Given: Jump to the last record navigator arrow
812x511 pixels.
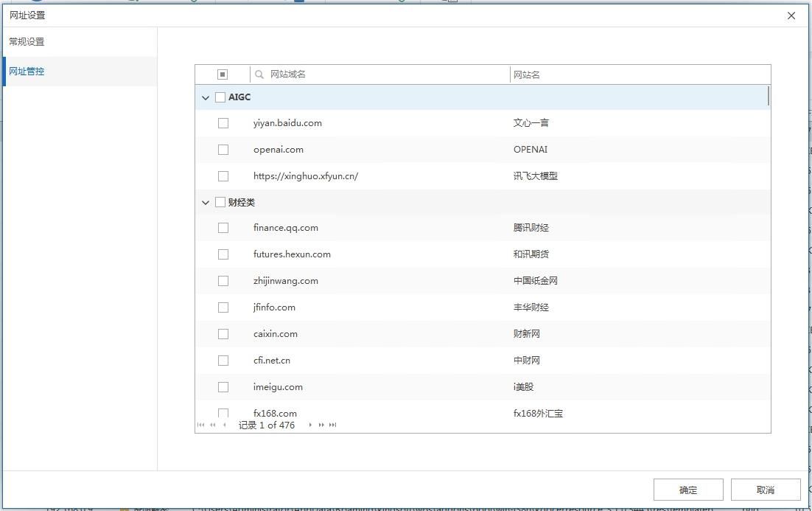Looking at the screenshot, I should 332,425.
